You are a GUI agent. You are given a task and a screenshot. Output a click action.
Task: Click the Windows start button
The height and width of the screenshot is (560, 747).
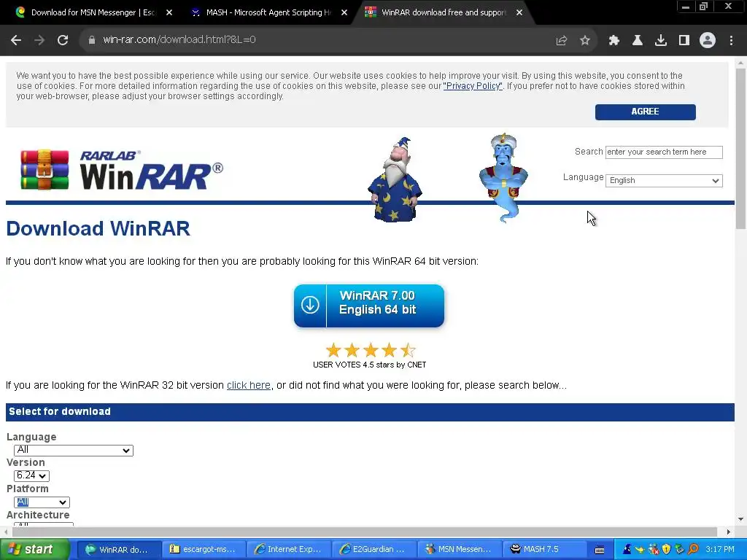34,549
